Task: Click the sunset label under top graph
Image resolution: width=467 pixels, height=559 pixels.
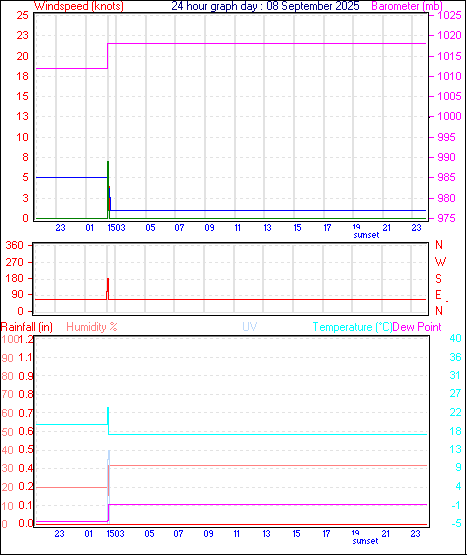Action: (x=366, y=235)
